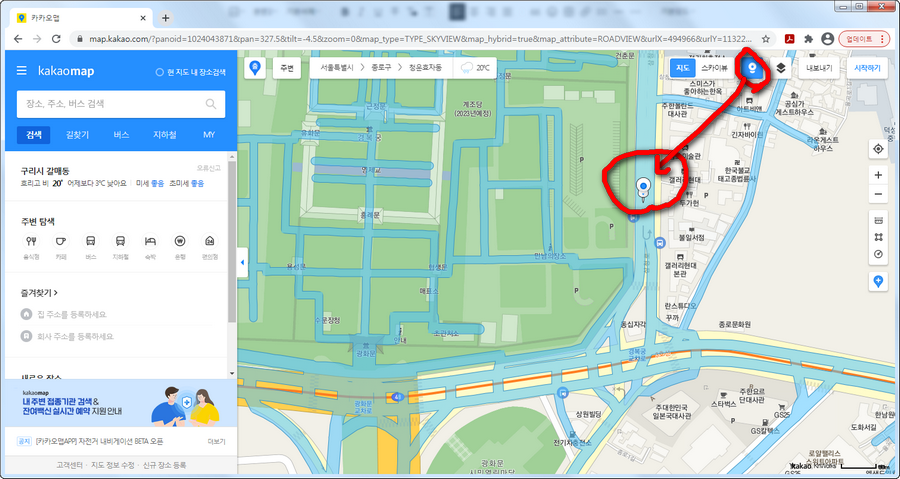This screenshot has height=479, width=900.
Task: Click the 카카오맵 browser tab
Action: (80, 18)
